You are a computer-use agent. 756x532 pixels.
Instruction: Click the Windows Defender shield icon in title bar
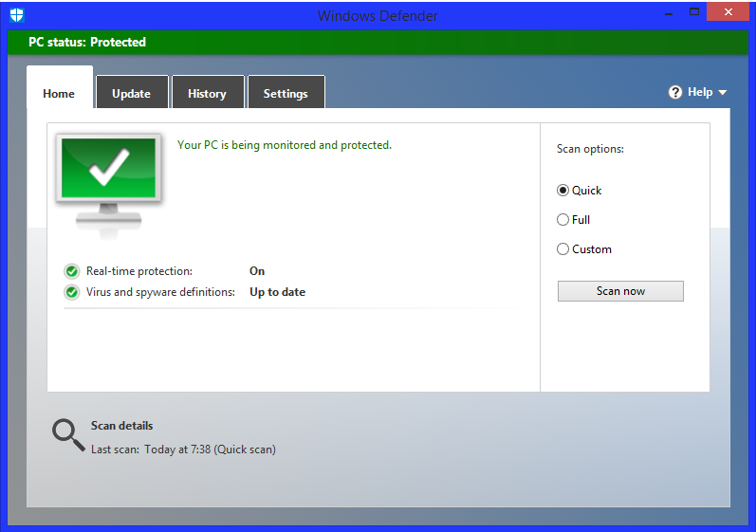pos(16,14)
